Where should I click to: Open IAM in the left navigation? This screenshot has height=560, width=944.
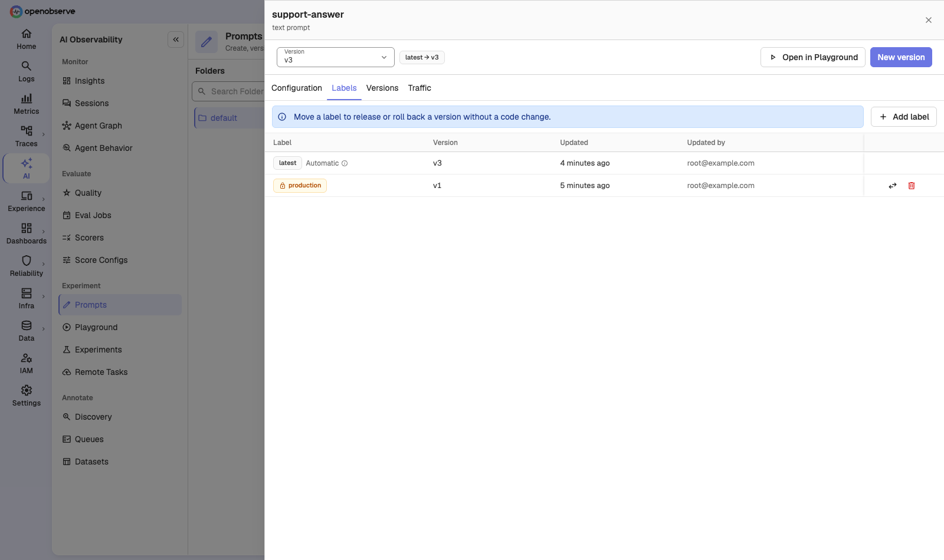pyautogui.click(x=27, y=364)
